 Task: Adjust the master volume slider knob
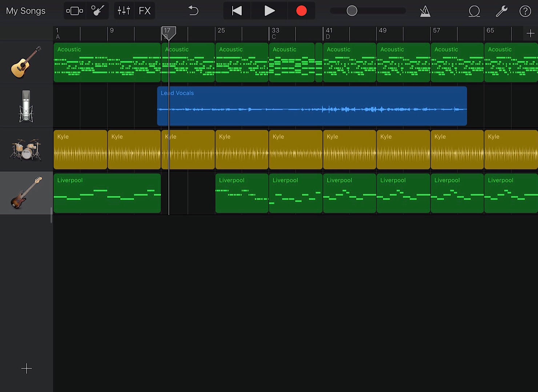tap(352, 11)
